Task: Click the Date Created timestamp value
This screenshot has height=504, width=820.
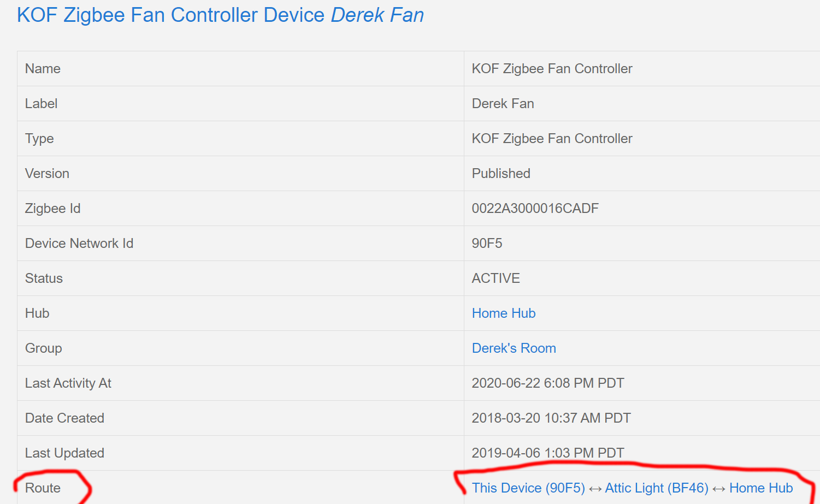Action: click(x=551, y=418)
